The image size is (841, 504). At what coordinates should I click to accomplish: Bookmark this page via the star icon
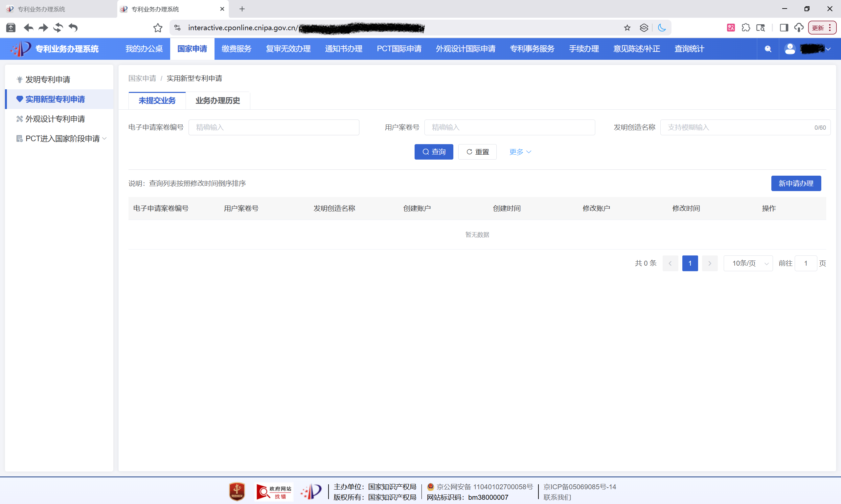coord(627,28)
